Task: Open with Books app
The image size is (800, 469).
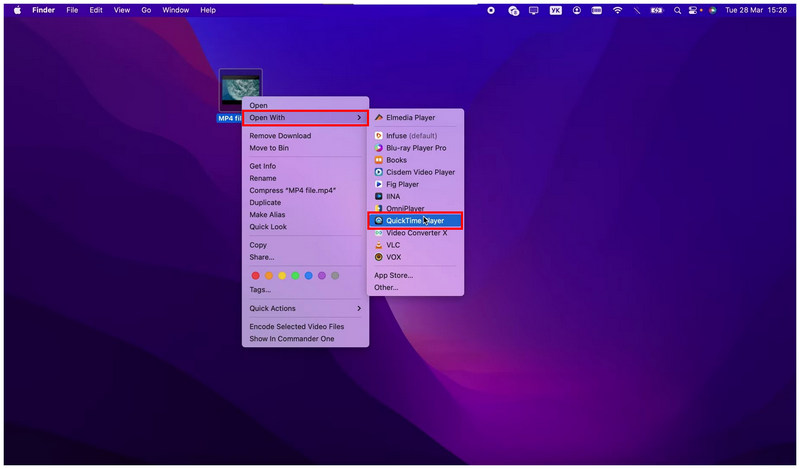Action: [x=415, y=160]
